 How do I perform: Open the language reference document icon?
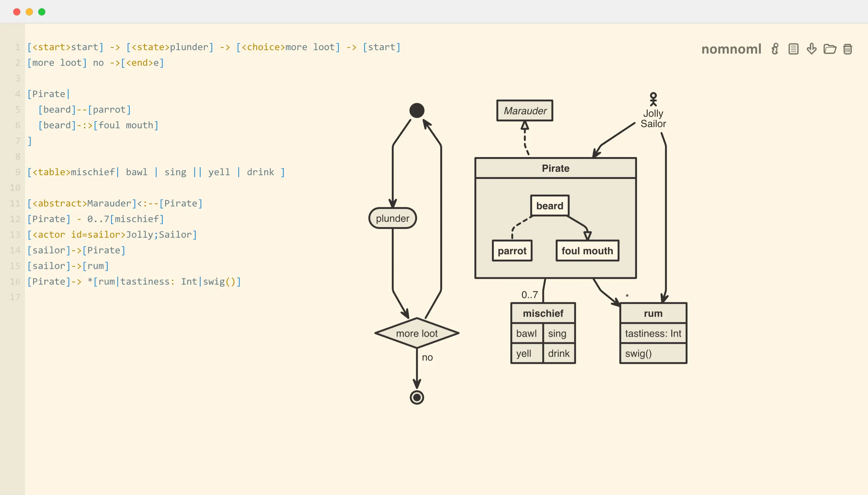793,49
